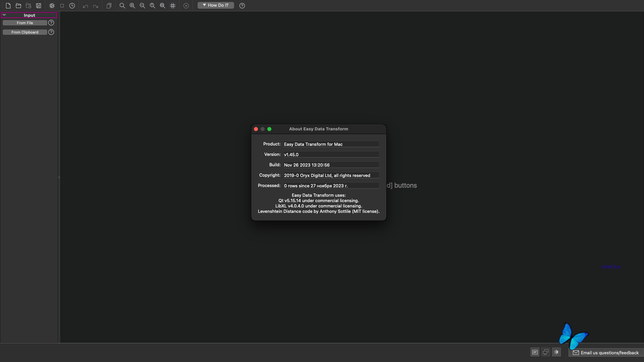Open help for From Clipboard
This screenshot has width=644, height=362.
click(51, 32)
